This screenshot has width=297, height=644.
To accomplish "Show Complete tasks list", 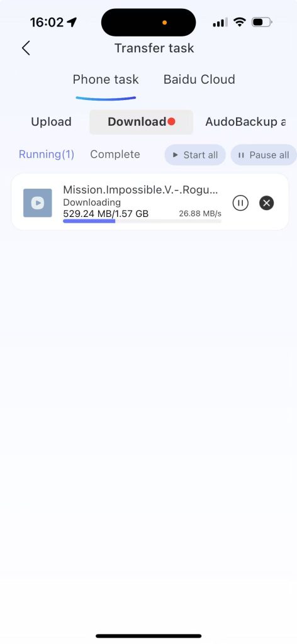I will tap(115, 155).
